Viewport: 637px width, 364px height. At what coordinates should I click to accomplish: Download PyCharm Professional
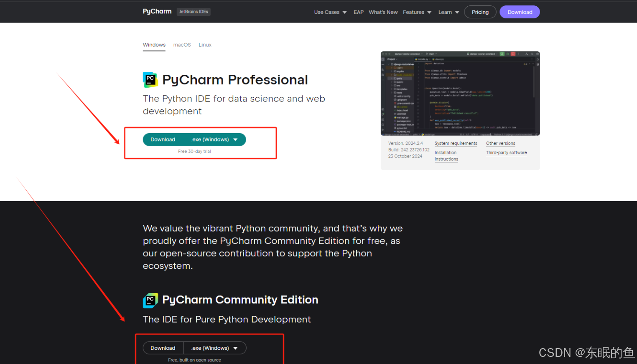click(x=163, y=139)
